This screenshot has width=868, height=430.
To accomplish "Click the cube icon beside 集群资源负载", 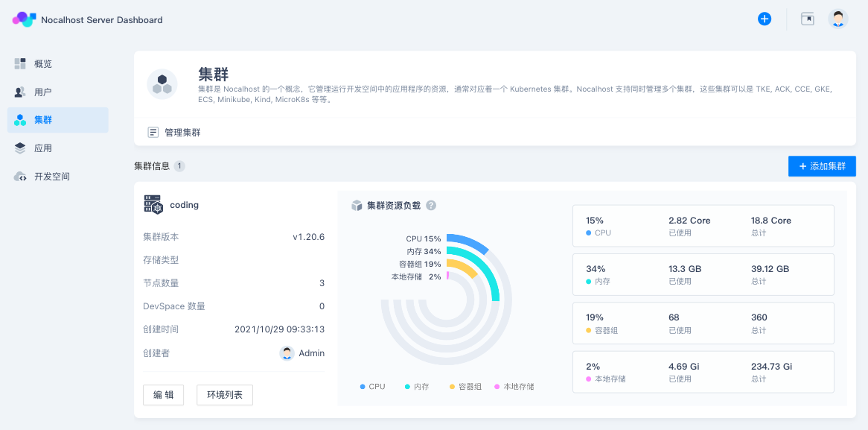I will point(357,206).
